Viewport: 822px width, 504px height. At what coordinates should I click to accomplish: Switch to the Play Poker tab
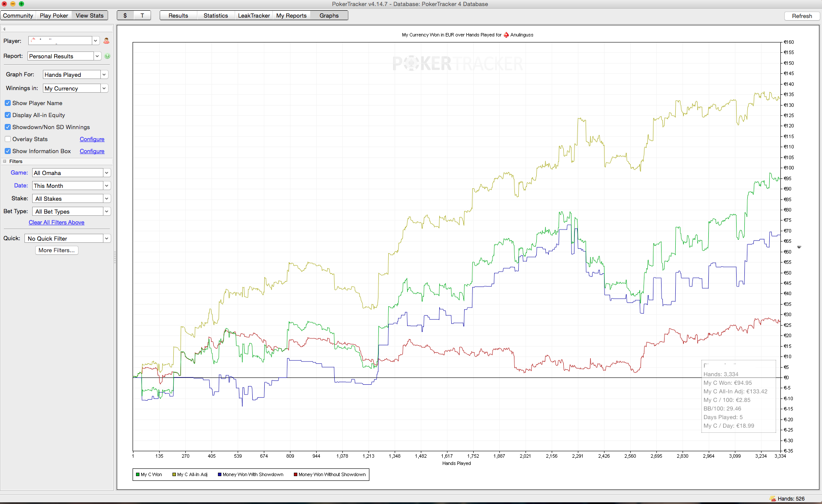tap(54, 15)
